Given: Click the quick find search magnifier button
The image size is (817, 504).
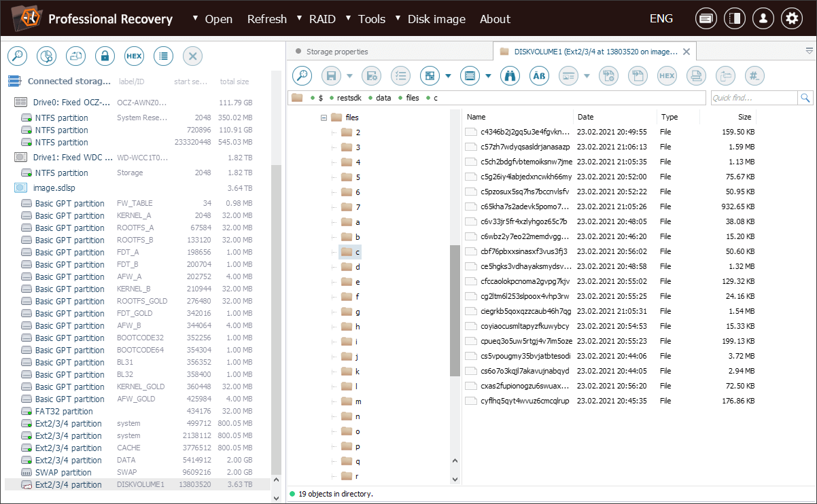Looking at the screenshot, I should (x=805, y=98).
